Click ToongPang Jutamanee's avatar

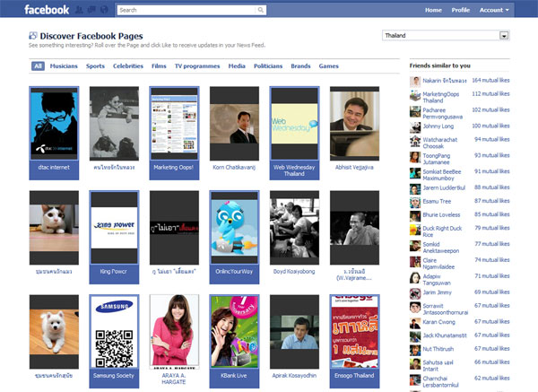pos(415,157)
